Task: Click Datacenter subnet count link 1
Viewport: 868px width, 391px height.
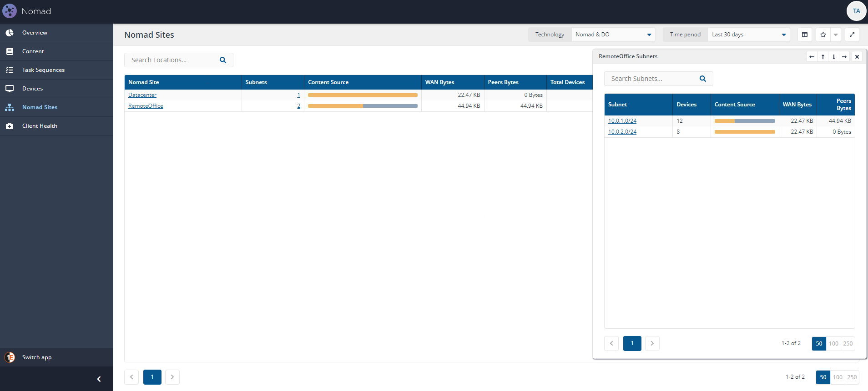Action: 298,95
